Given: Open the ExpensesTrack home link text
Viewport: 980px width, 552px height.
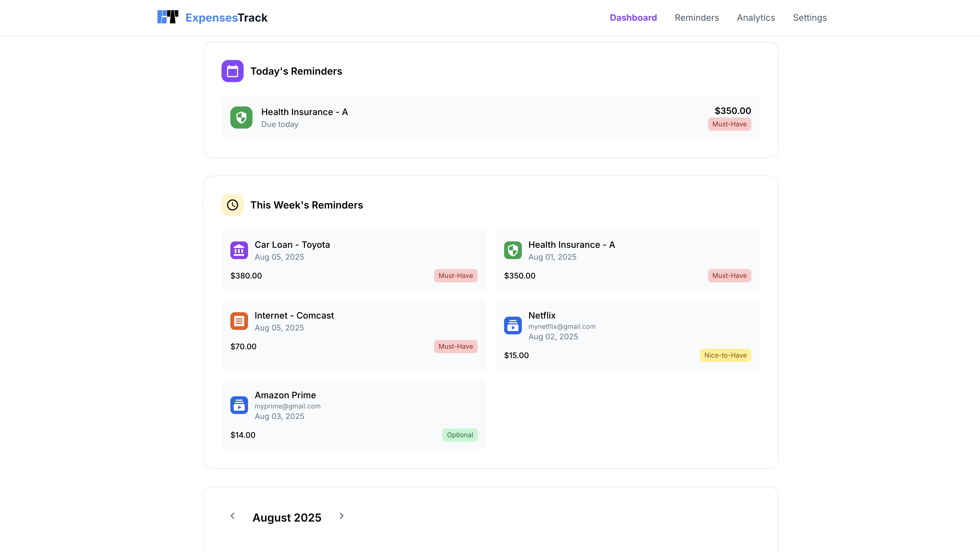Looking at the screenshot, I should click(x=226, y=18).
